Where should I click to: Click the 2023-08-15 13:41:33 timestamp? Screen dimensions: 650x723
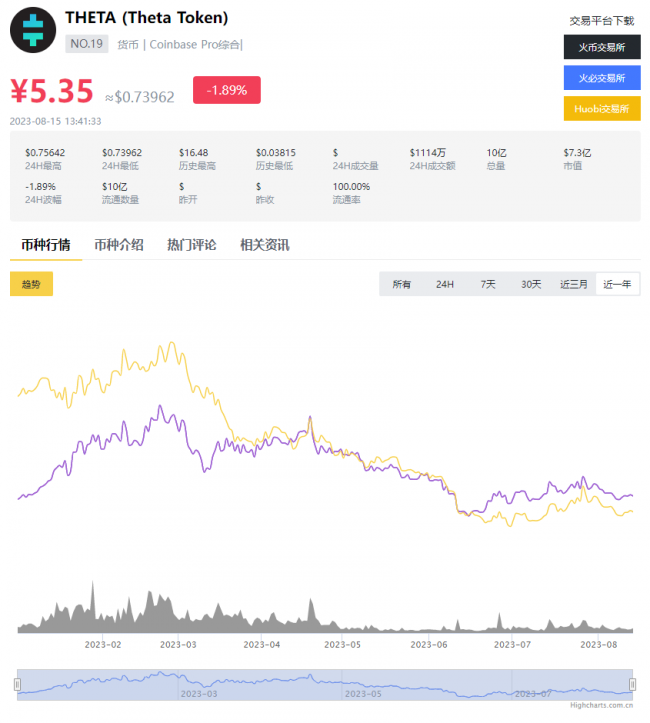[x=55, y=121]
